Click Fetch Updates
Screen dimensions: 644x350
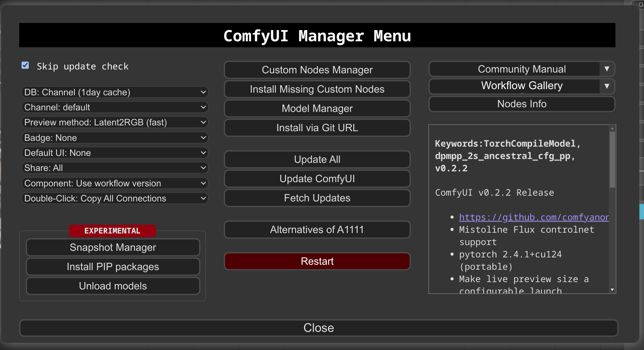(317, 198)
